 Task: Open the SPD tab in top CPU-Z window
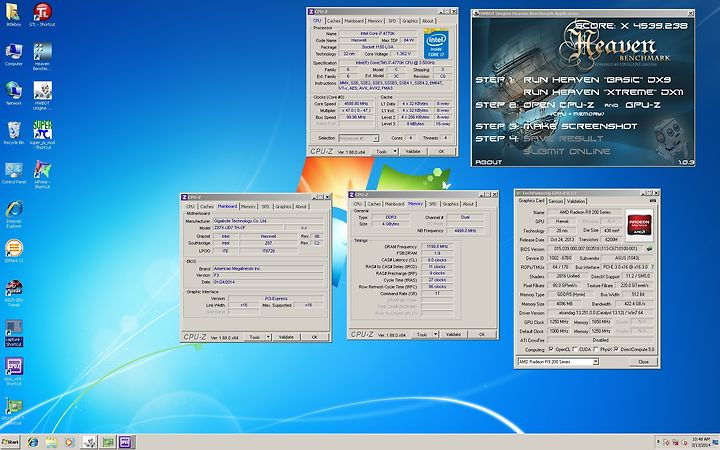tap(392, 21)
